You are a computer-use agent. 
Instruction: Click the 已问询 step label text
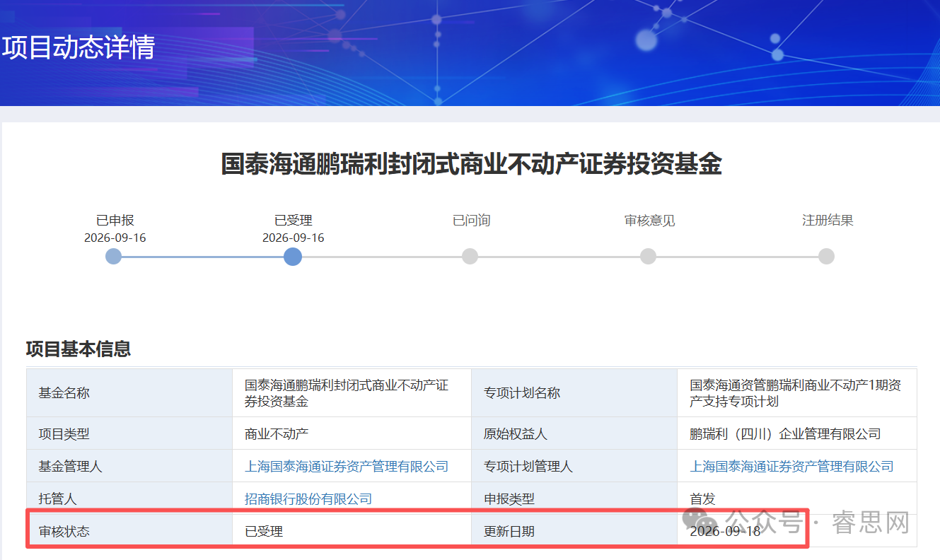pyautogui.click(x=471, y=221)
